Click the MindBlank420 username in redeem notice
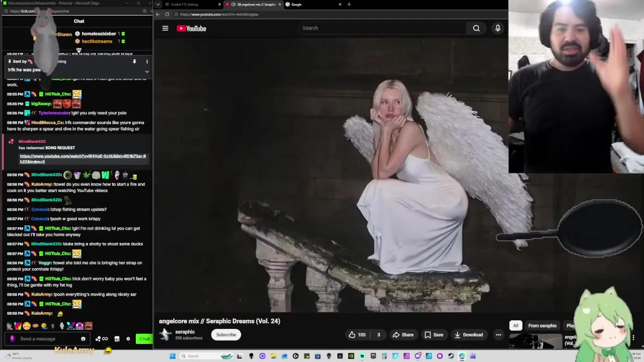Screen dimensions: 644x362 tap(32, 141)
